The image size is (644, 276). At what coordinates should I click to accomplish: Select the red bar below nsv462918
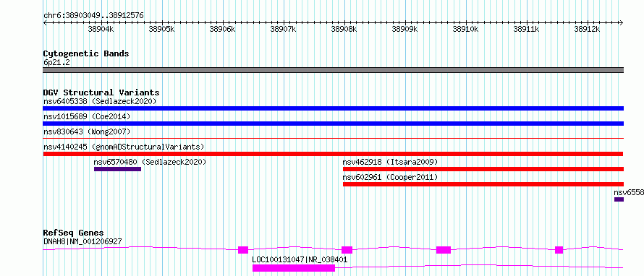click(483, 169)
